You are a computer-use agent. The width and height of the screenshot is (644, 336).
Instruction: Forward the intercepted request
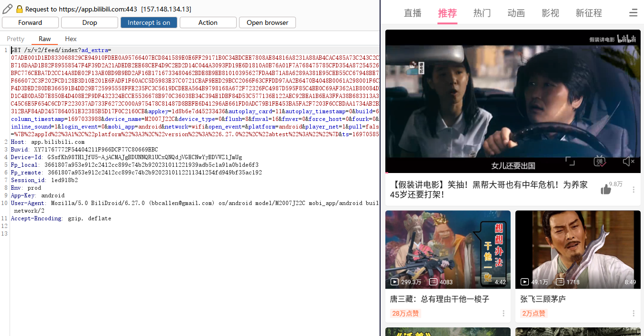(30, 22)
